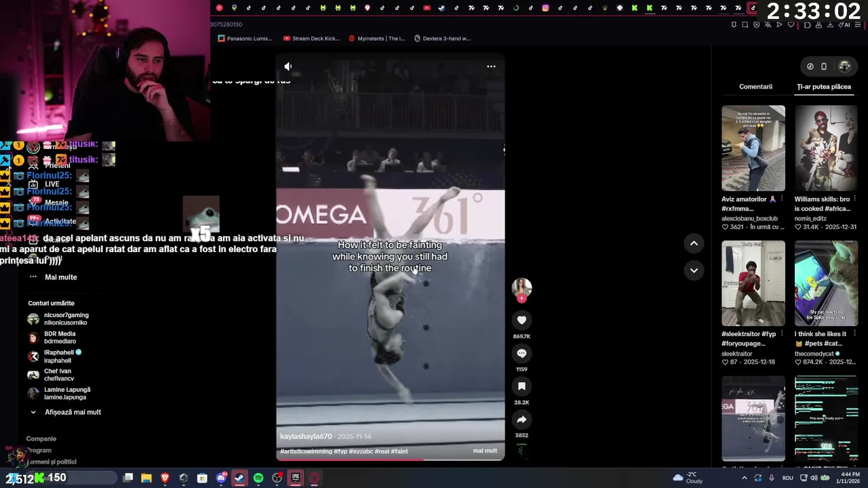868x488 pixels.
Task: Mute the TikTok video sound
Action: tap(288, 66)
